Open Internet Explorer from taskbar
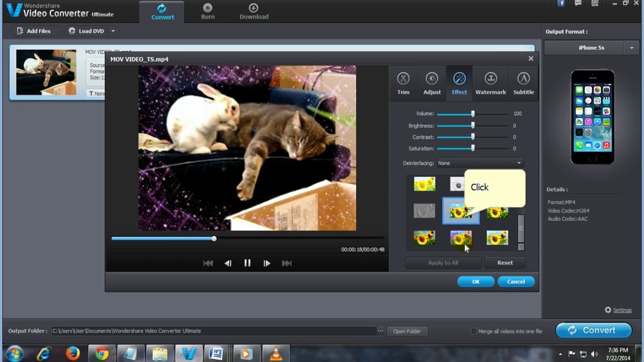The height and width of the screenshot is (362, 644). coord(44,354)
